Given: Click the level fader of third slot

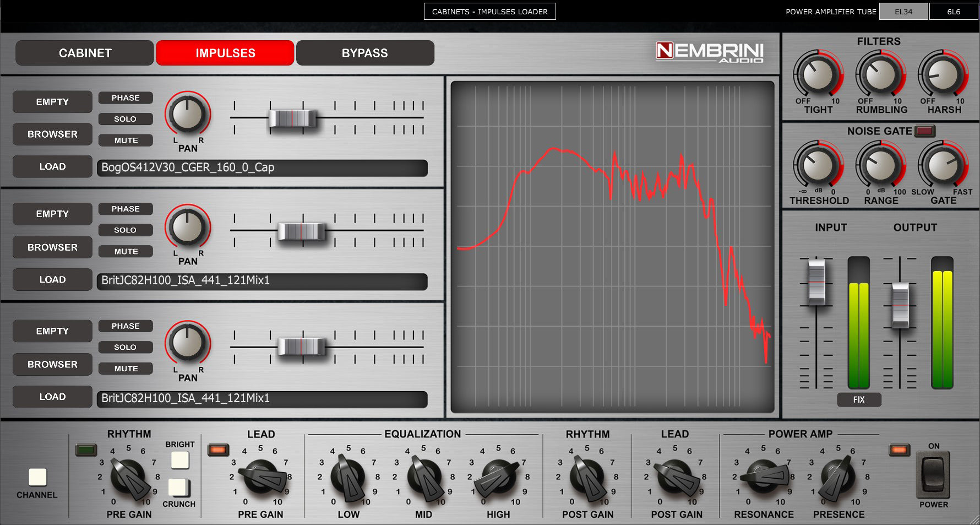Looking at the screenshot, I should (302, 347).
